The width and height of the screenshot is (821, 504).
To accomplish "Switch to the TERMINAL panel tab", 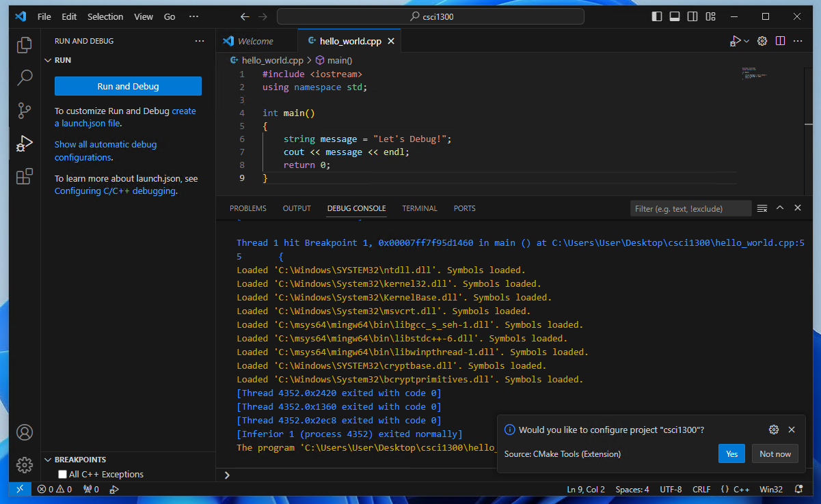I will point(420,208).
